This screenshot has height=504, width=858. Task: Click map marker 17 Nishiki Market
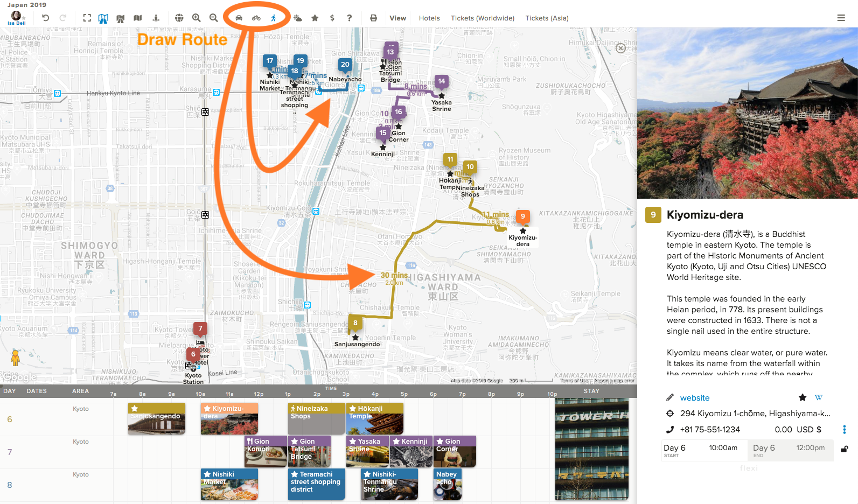270,61
